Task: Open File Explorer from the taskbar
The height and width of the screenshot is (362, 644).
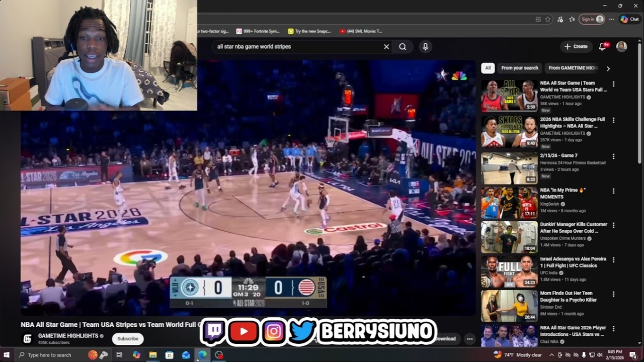Action: (x=153, y=355)
